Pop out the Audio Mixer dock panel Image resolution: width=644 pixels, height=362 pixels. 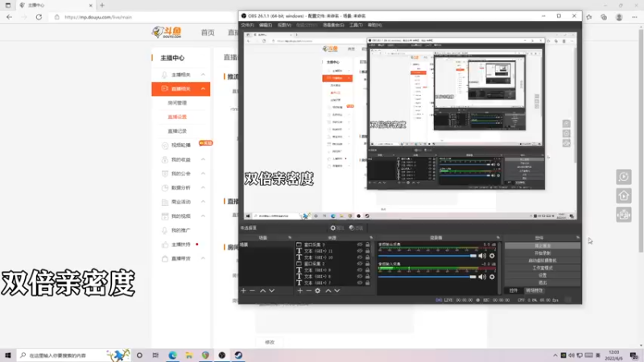[498, 237]
